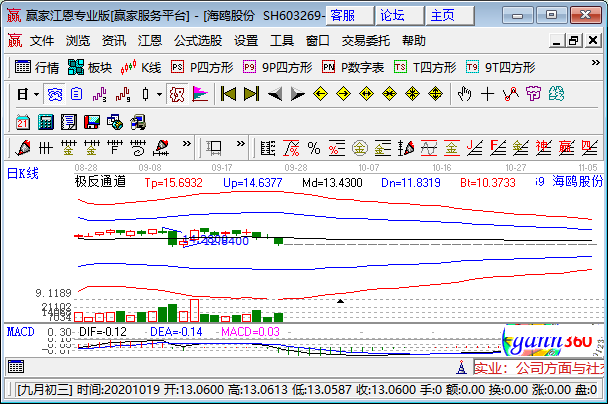Open the 设置 menu

246,41
